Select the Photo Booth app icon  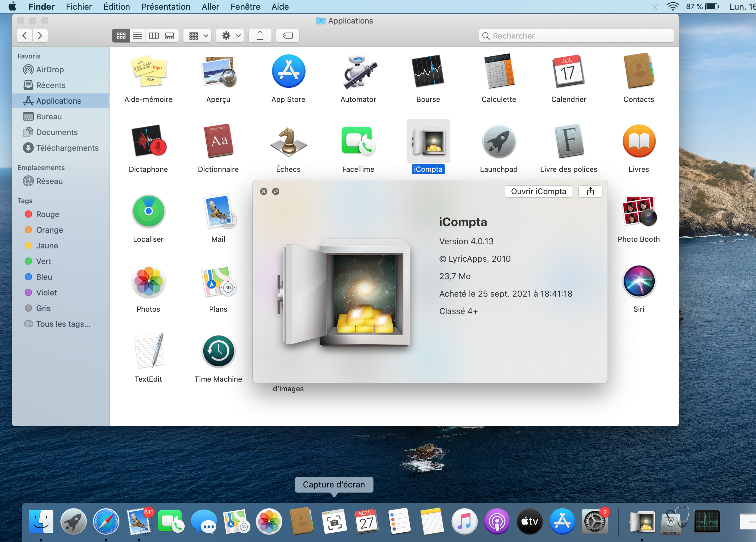tap(639, 211)
